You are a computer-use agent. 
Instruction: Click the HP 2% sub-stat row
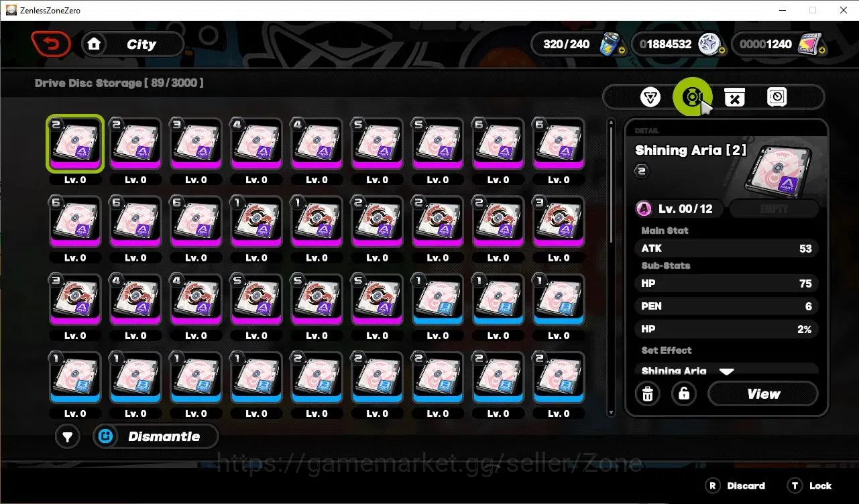(x=726, y=329)
